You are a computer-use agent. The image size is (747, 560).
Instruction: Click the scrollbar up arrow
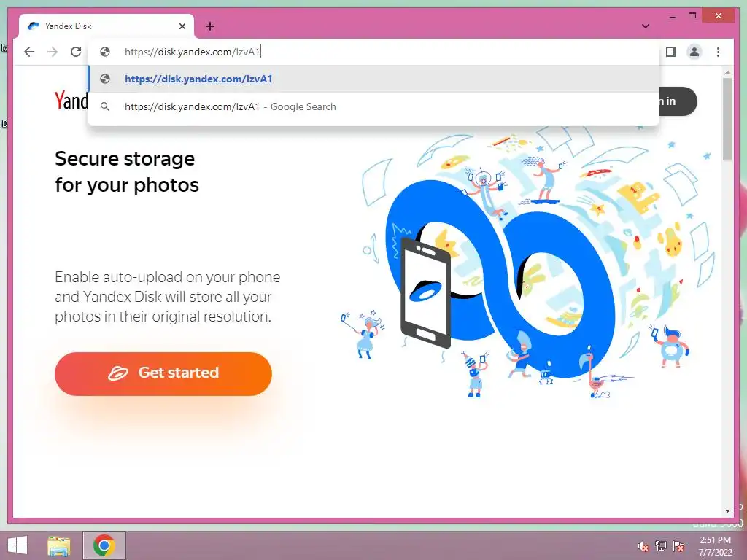pos(727,72)
